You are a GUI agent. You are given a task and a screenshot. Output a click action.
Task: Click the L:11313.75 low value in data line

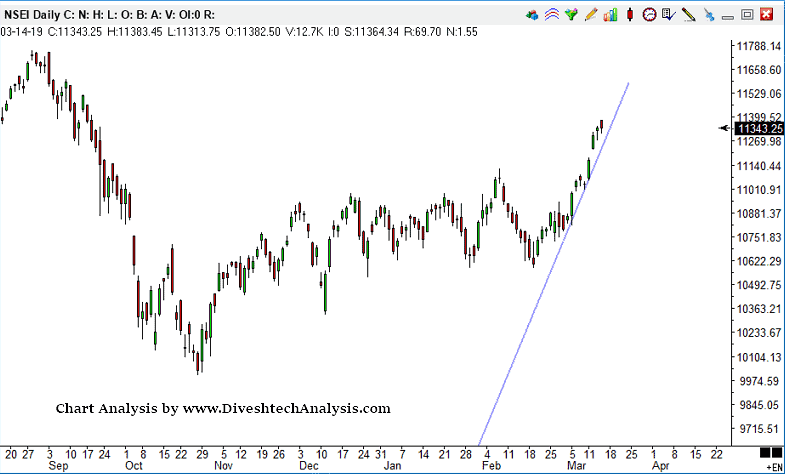point(194,32)
